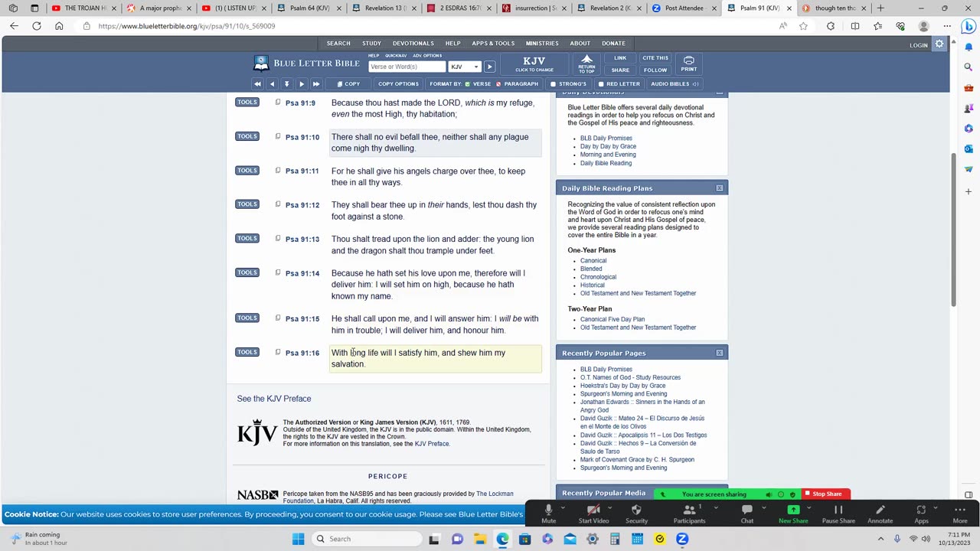Click the browser address bar URL

186,26
